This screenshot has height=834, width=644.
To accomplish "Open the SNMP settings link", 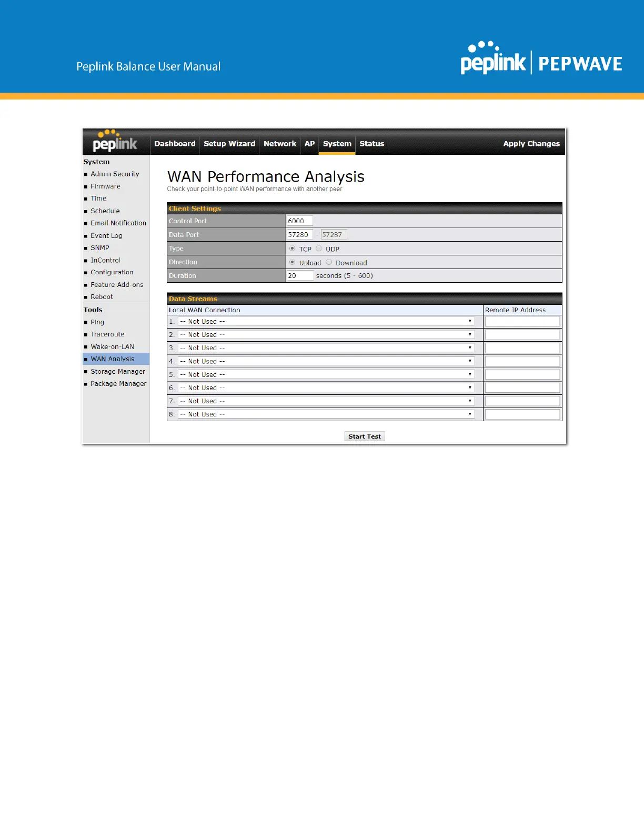I will click(100, 248).
